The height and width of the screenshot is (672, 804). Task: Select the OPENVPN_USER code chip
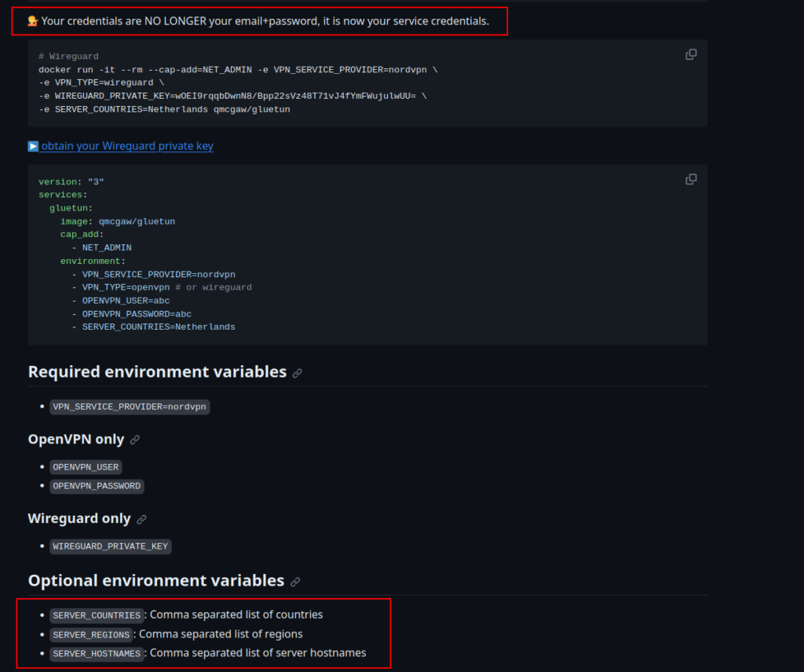(x=86, y=467)
